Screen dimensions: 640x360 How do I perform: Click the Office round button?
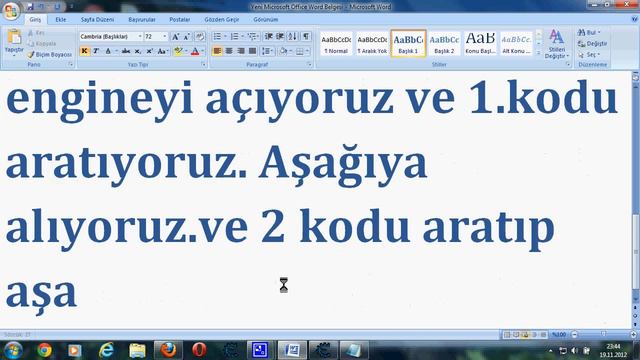coord(11,10)
